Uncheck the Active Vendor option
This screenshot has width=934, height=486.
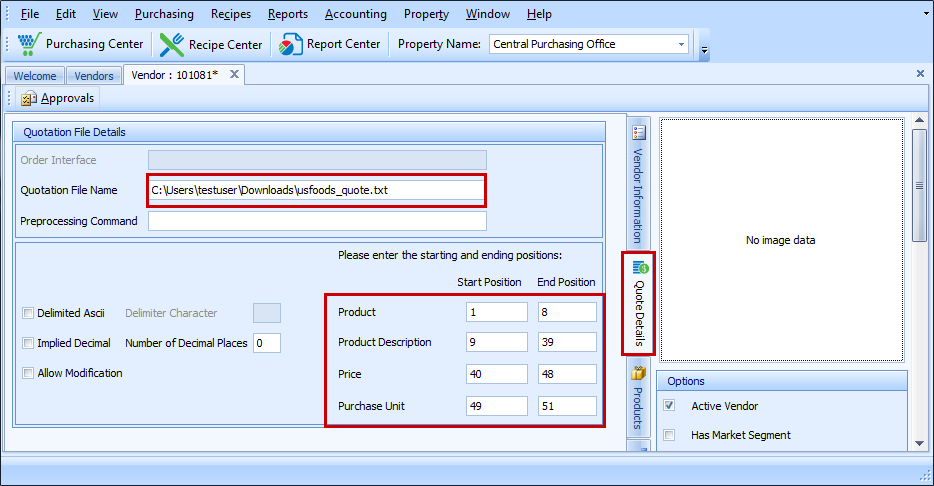point(669,406)
